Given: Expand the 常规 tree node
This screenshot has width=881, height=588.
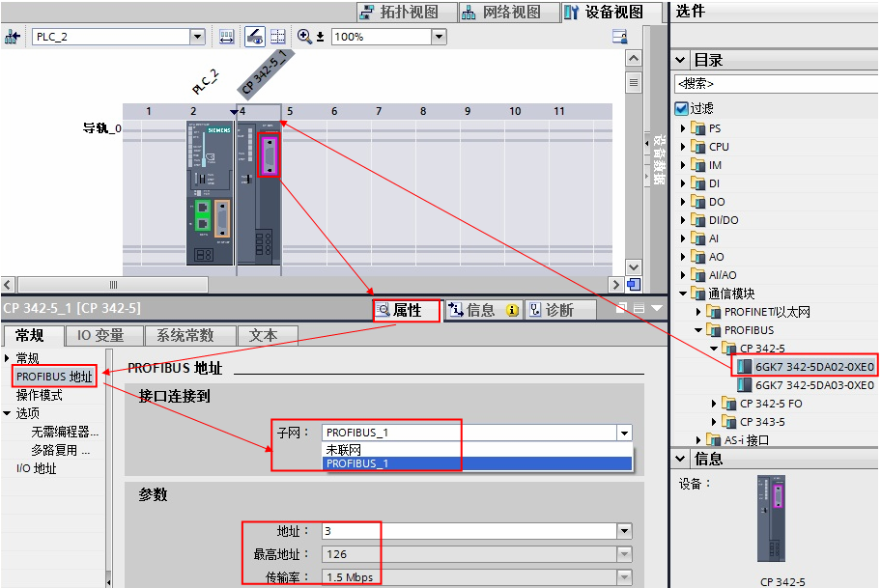Looking at the screenshot, I should 7,358.
